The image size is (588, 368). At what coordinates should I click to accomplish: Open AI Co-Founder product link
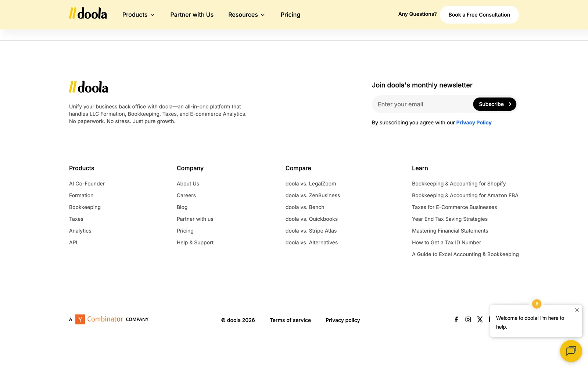pos(87,184)
